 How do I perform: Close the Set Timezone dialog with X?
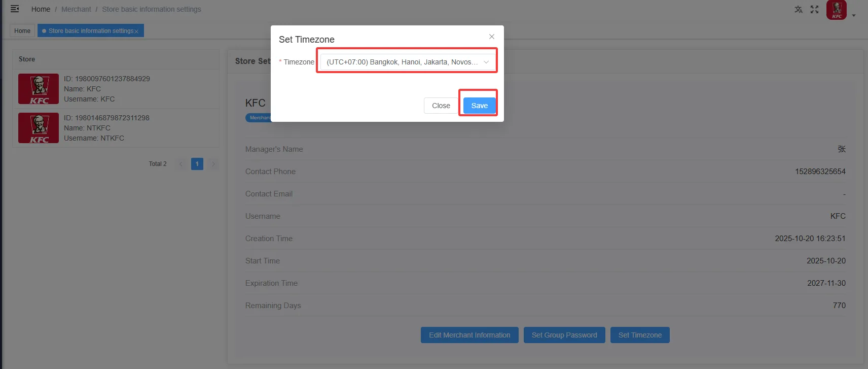(492, 37)
